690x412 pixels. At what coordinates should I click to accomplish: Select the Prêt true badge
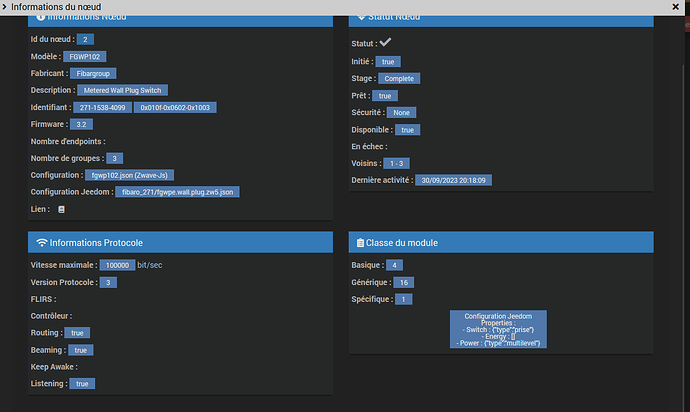[x=385, y=96]
